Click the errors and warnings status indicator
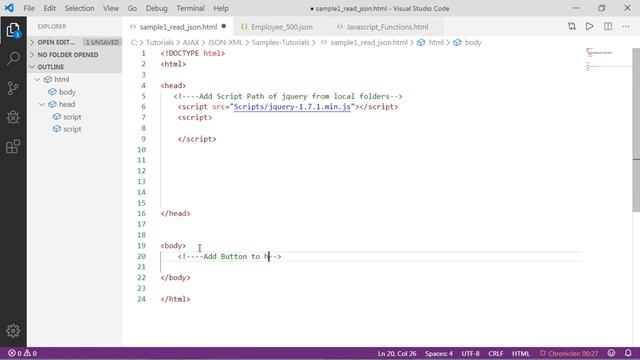Viewport: 640px width, 360px height. coord(22,353)
